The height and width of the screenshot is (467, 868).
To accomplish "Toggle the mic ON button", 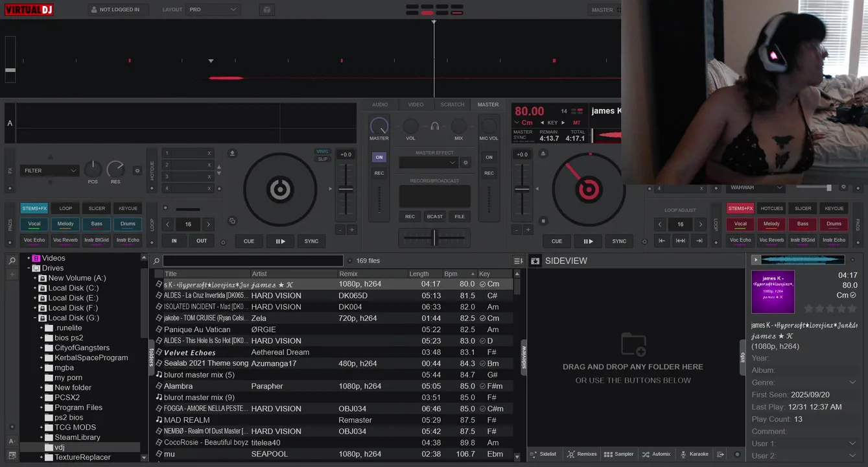I will click(x=489, y=157).
